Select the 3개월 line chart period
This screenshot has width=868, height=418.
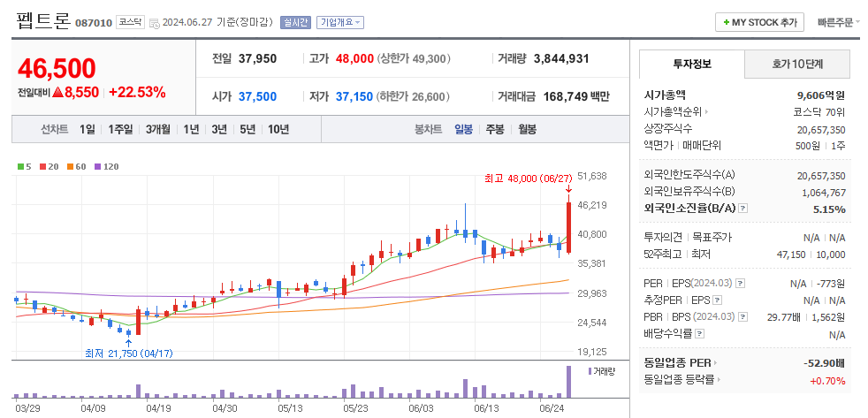pos(157,130)
